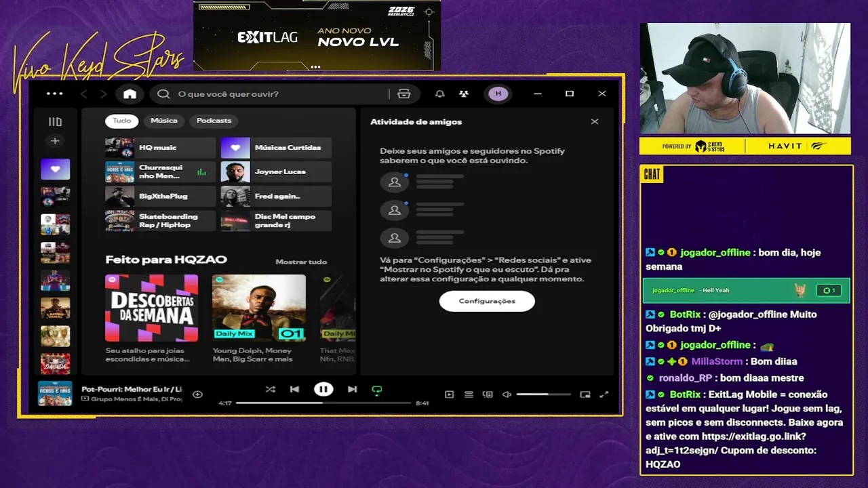The image size is (868, 488).
Task: Click the streamer webcam feed
Action: [x=745, y=79]
